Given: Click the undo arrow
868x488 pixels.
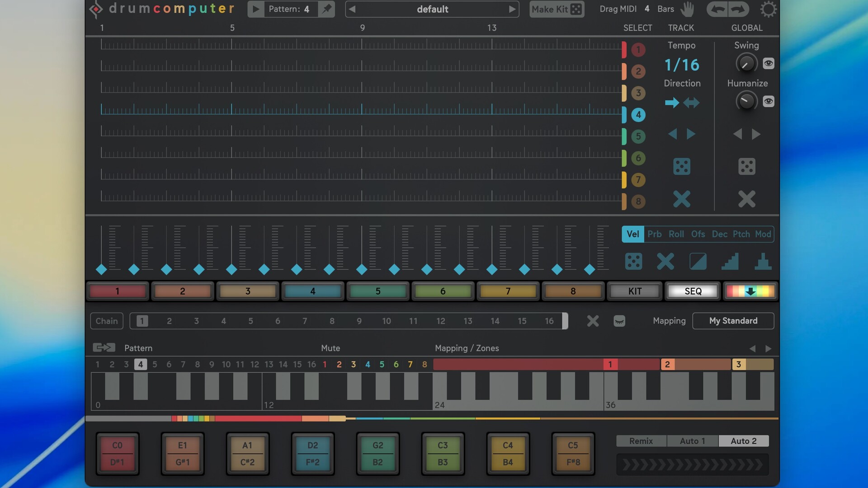Looking at the screenshot, I should pyautogui.click(x=717, y=9).
